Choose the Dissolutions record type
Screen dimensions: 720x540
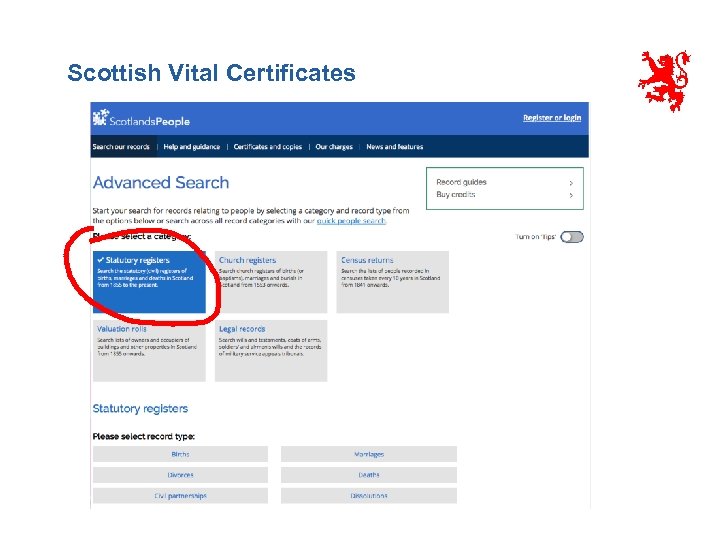click(x=369, y=496)
